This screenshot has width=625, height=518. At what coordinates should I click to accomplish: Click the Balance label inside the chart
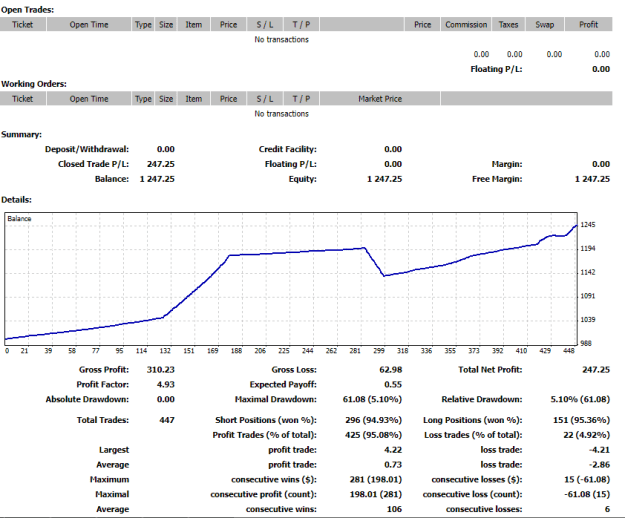click(19, 219)
